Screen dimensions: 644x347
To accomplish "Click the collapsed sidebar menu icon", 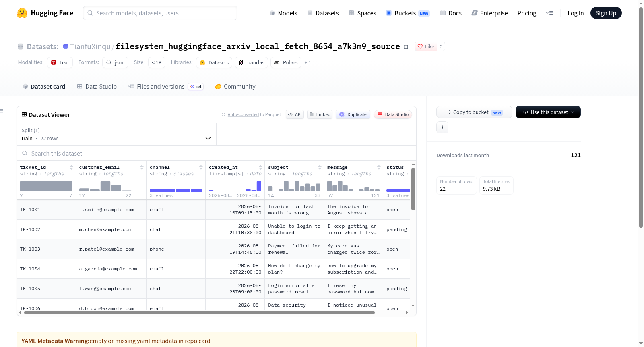I will [2, 111].
